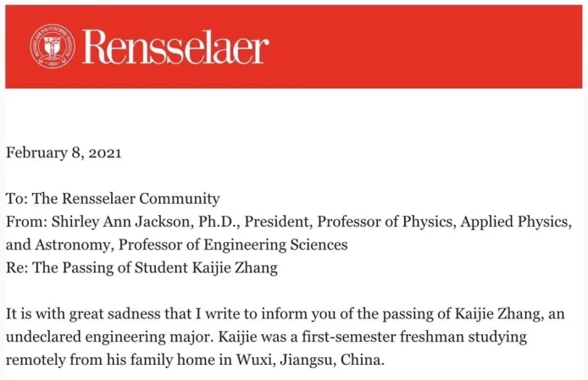Click 'and Astronomy' text
Screen dimensions: 588x380
[59, 245]
